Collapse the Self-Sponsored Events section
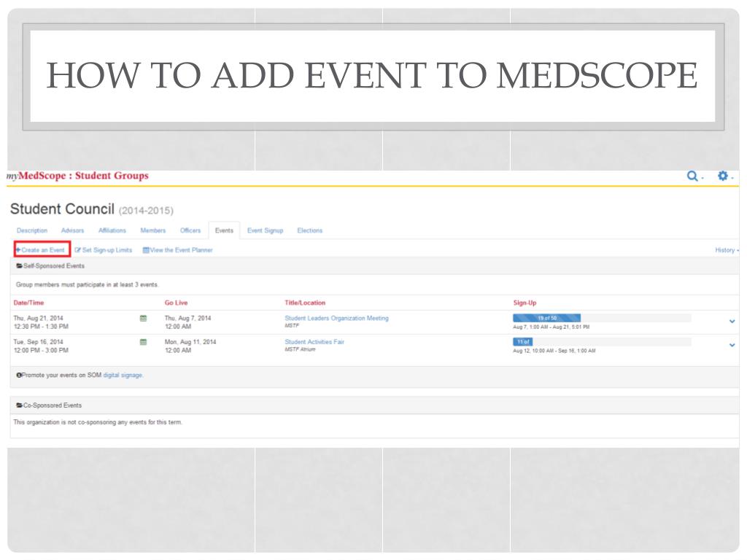The width and height of the screenshot is (747, 560). pos(50,265)
